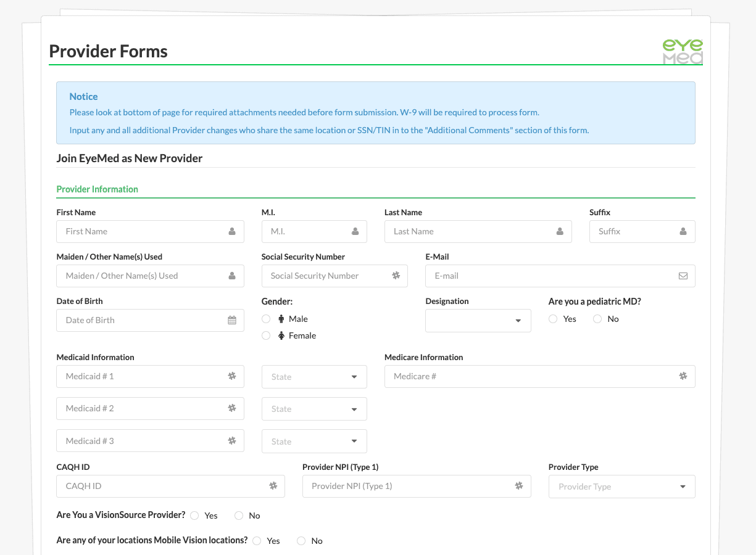Click calendar icon in Date of Birth field
The height and width of the screenshot is (555, 756).
[x=232, y=320]
